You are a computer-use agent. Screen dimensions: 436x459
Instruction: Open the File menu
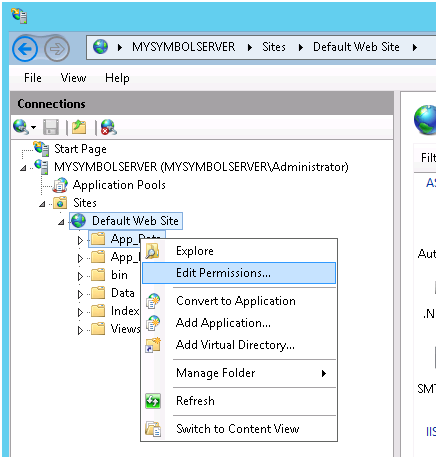33,78
